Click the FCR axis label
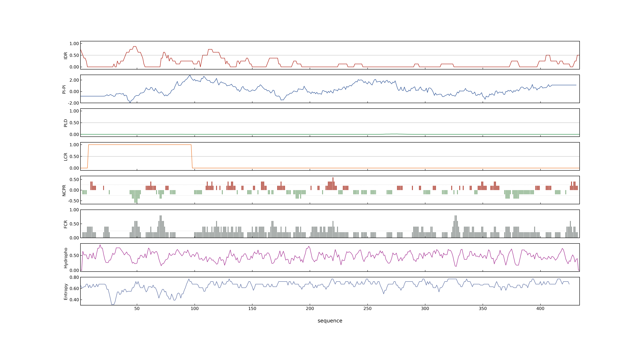Viewport: 644px width, 343px height. pos(66,224)
